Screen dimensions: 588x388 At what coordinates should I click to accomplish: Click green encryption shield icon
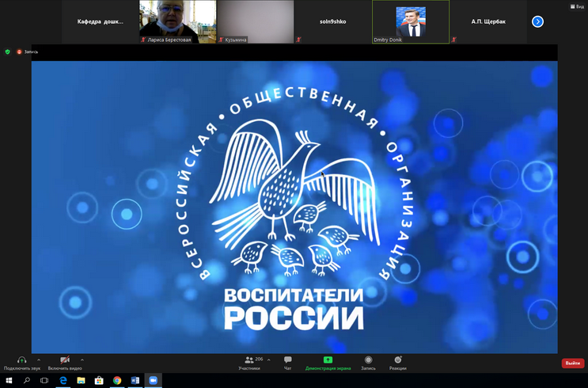point(7,51)
